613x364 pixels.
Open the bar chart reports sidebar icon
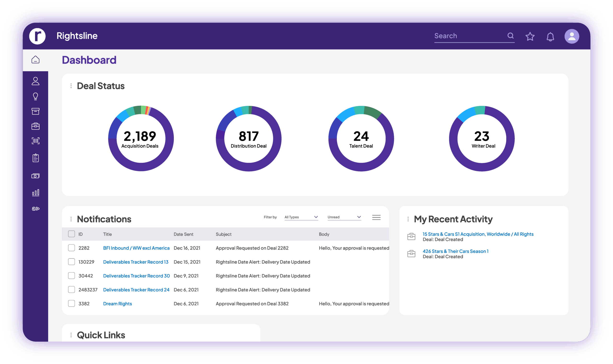point(36,193)
